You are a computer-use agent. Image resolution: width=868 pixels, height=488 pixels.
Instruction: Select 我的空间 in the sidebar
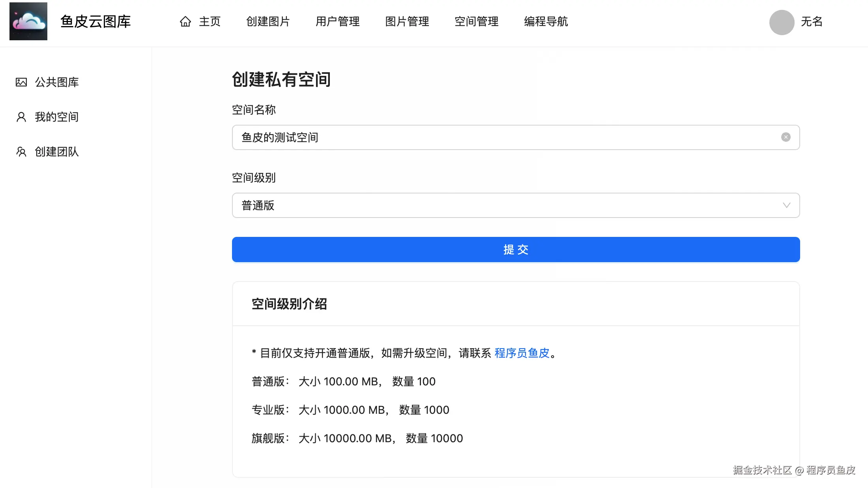pos(56,117)
